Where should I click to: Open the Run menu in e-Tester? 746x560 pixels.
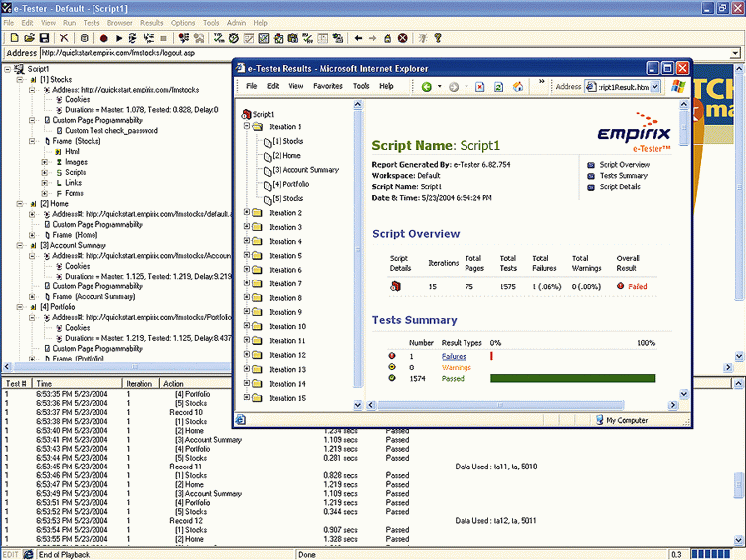coord(69,23)
